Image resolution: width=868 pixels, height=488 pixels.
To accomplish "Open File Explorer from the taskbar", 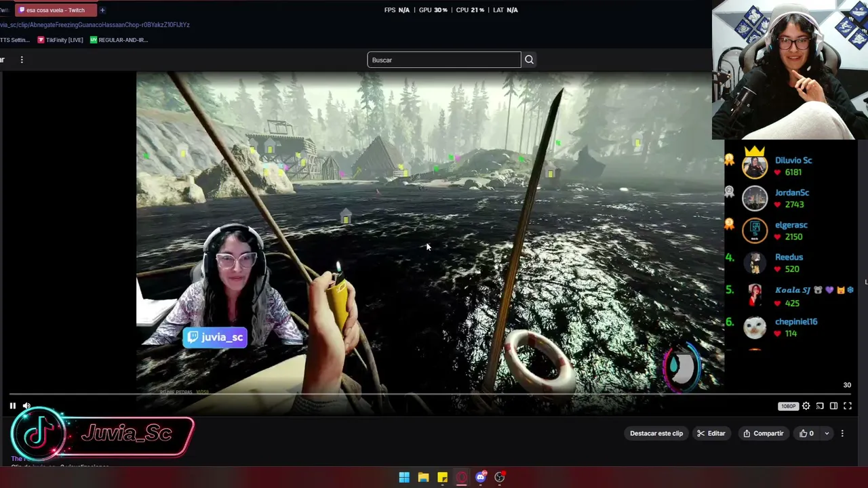I will 423,477.
